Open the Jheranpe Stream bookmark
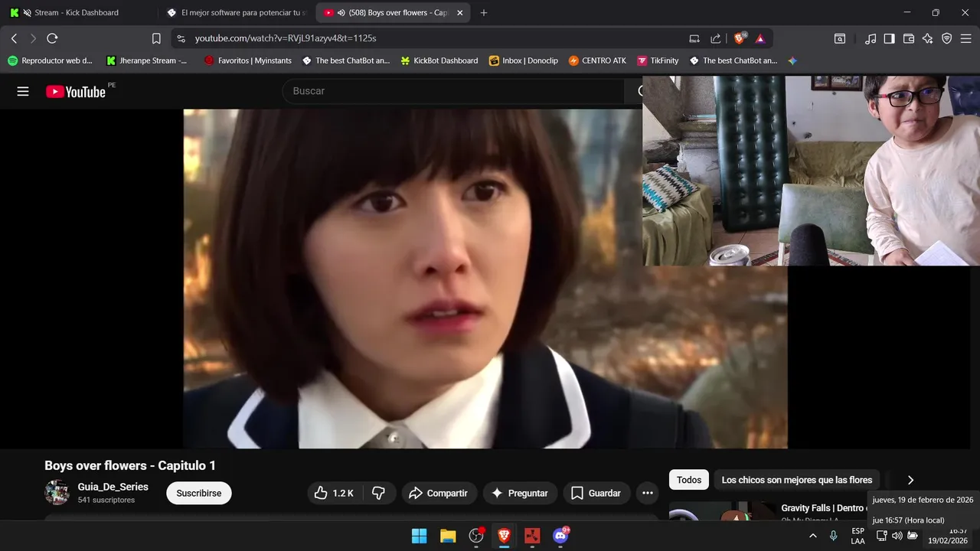 [147, 60]
